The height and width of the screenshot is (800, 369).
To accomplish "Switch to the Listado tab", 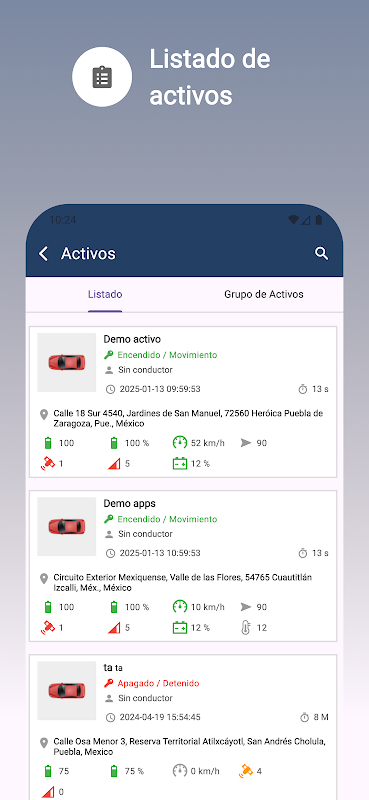I will (x=105, y=294).
